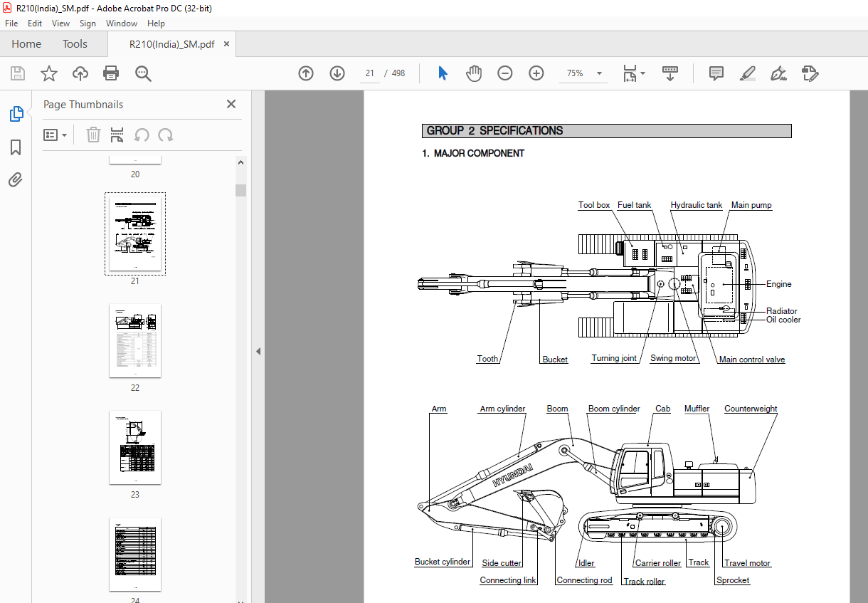Open the stamp/send for signature tool
The width and height of the screenshot is (868, 603).
(810, 73)
